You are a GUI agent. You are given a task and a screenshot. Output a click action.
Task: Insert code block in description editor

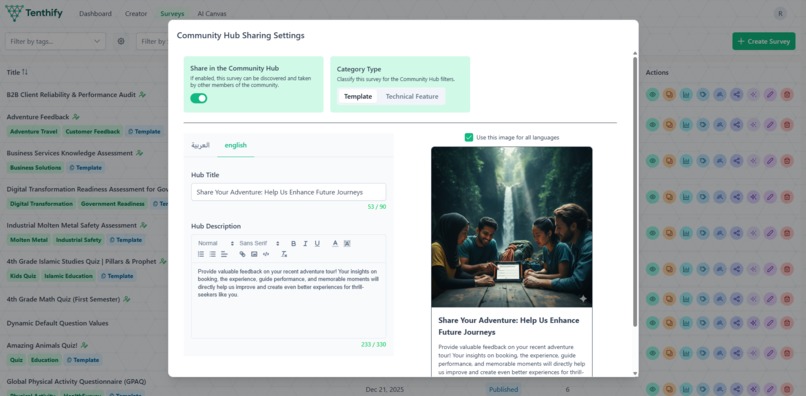click(266, 254)
